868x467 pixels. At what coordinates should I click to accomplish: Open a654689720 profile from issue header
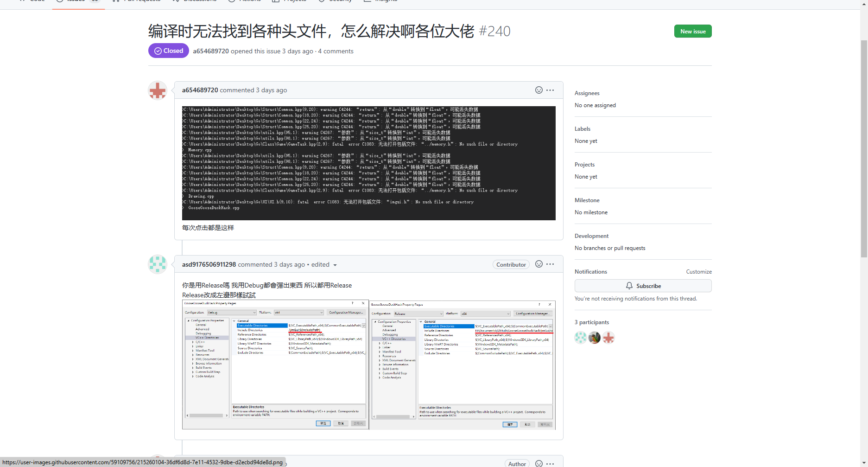(211, 51)
